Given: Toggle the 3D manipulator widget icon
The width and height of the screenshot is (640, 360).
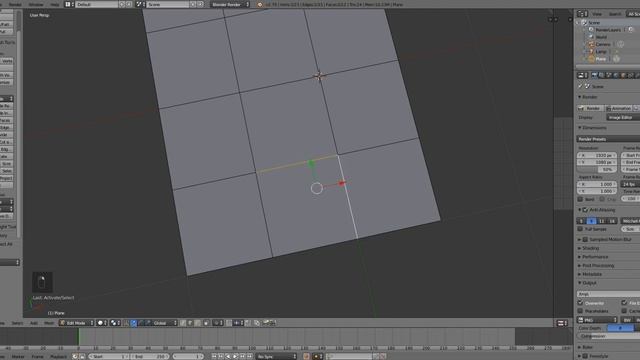Looking at the screenshot, I should coord(126,323).
